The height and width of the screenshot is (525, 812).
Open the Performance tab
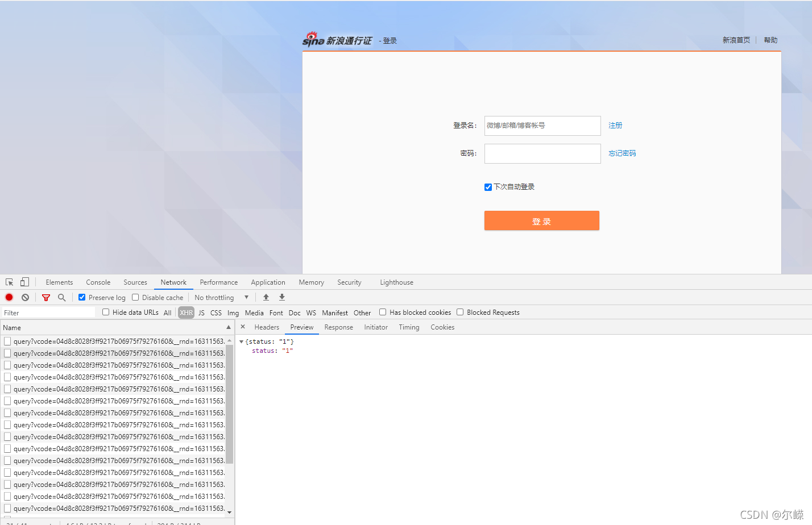click(x=219, y=282)
